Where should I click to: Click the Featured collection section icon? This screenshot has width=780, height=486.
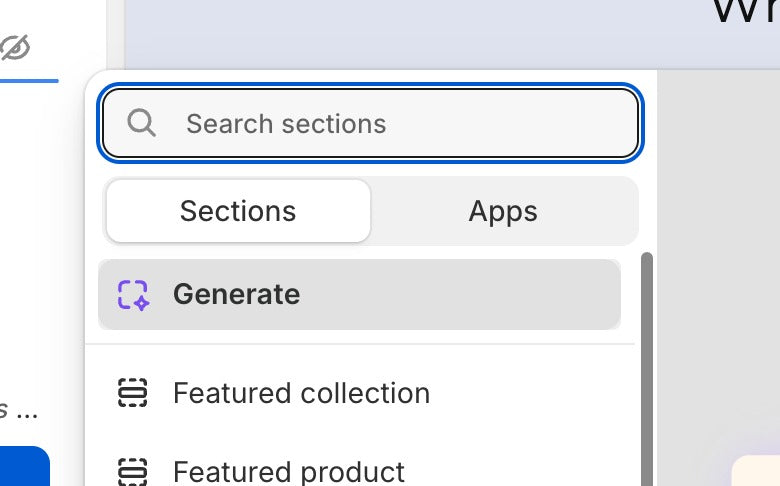[133, 393]
